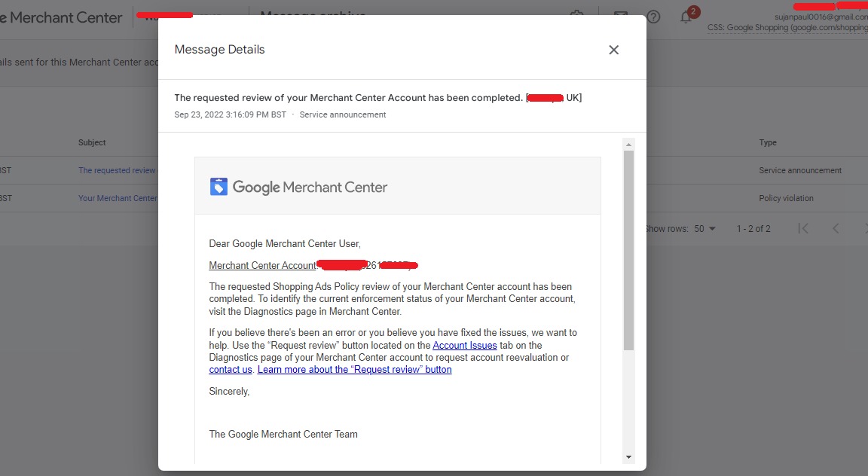Open the help question mark icon

[653, 17]
